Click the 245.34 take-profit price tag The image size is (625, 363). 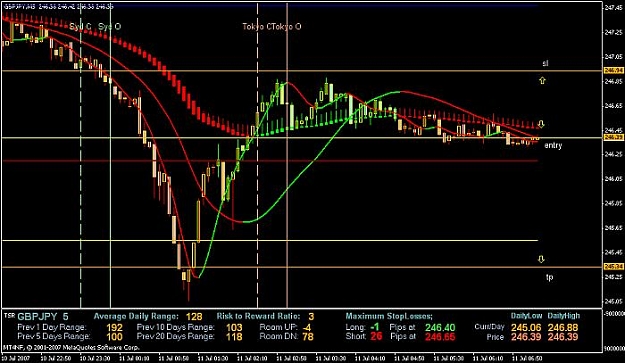coord(613,267)
